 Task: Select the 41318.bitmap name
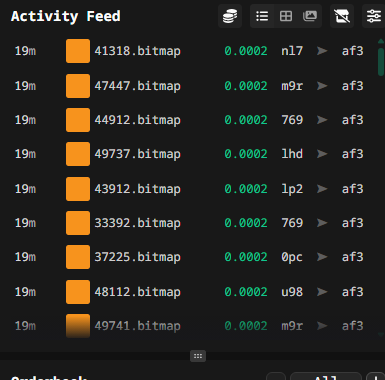137,51
